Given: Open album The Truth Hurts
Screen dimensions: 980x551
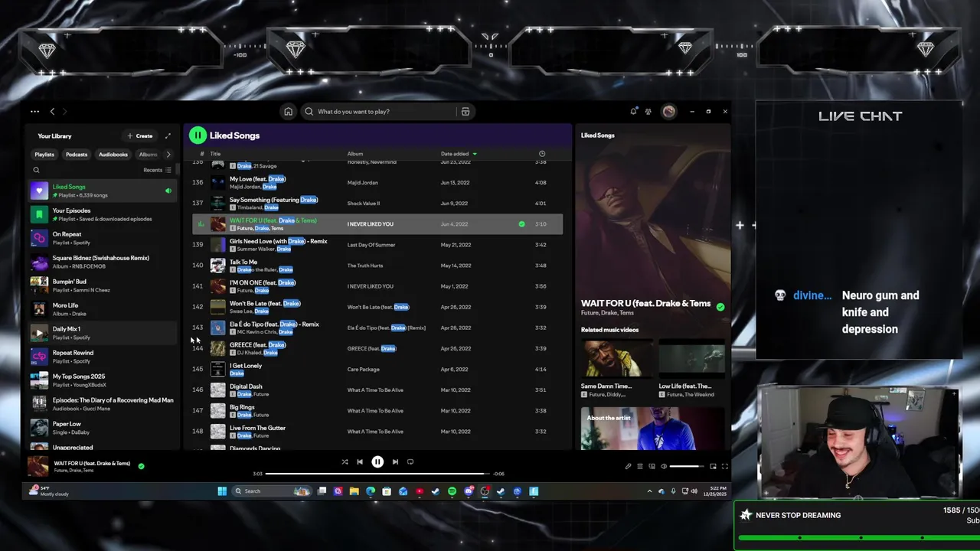Looking at the screenshot, I should click(365, 266).
